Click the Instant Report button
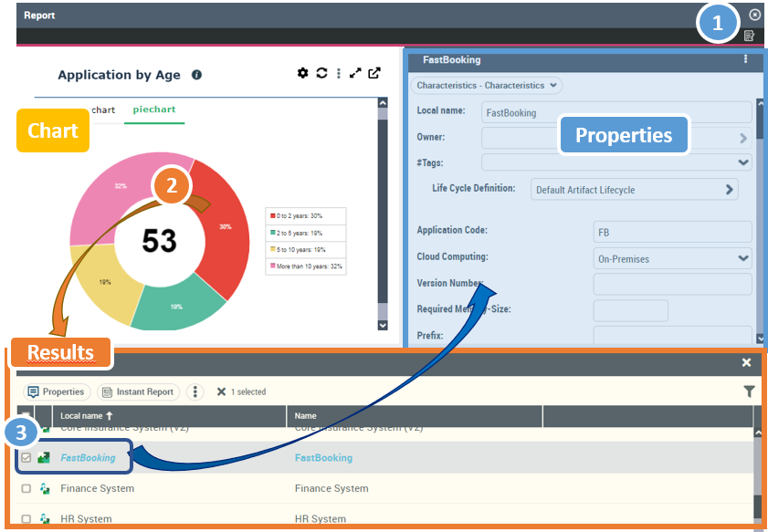This screenshot has width=768, height=532. 138,391
